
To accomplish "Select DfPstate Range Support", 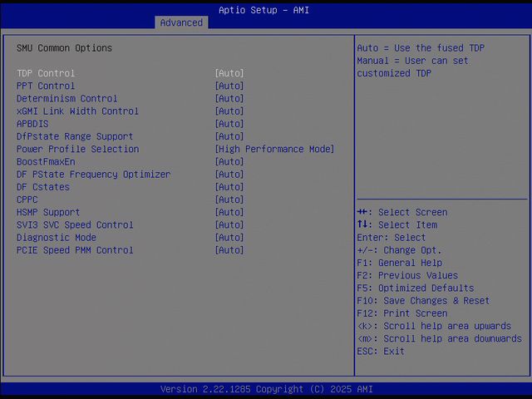I will [x=75, y=136].
